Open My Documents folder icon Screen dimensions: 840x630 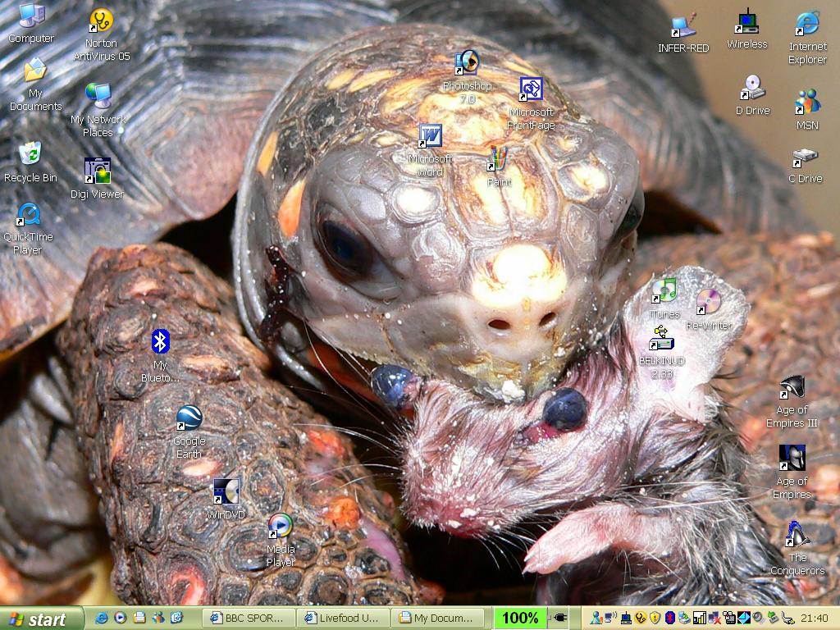(x=35, y=84)
